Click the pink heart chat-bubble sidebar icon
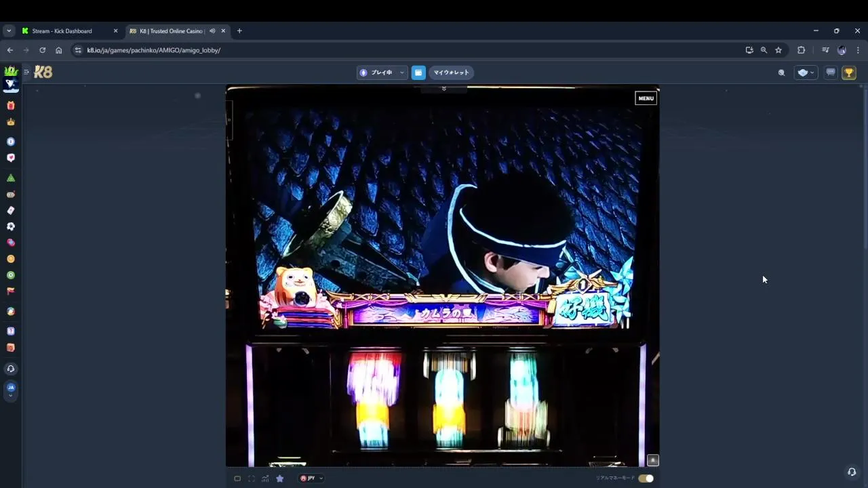This screenshot has height=488, width=868. [x=11, y=158]
